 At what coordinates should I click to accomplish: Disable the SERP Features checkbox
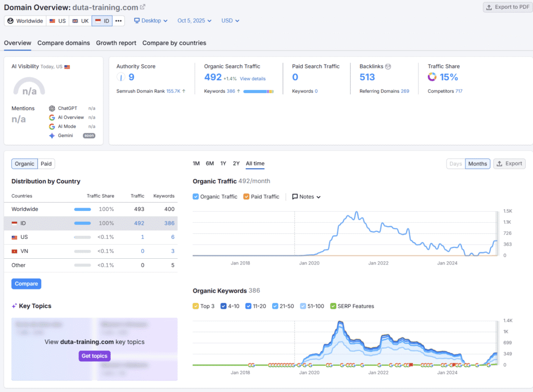[334, 306]
